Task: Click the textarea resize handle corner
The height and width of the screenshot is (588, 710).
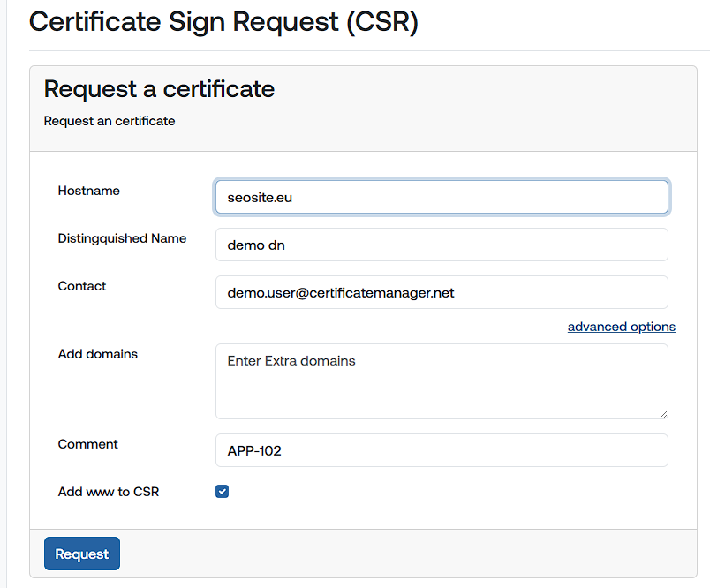Action: point(662,413)
